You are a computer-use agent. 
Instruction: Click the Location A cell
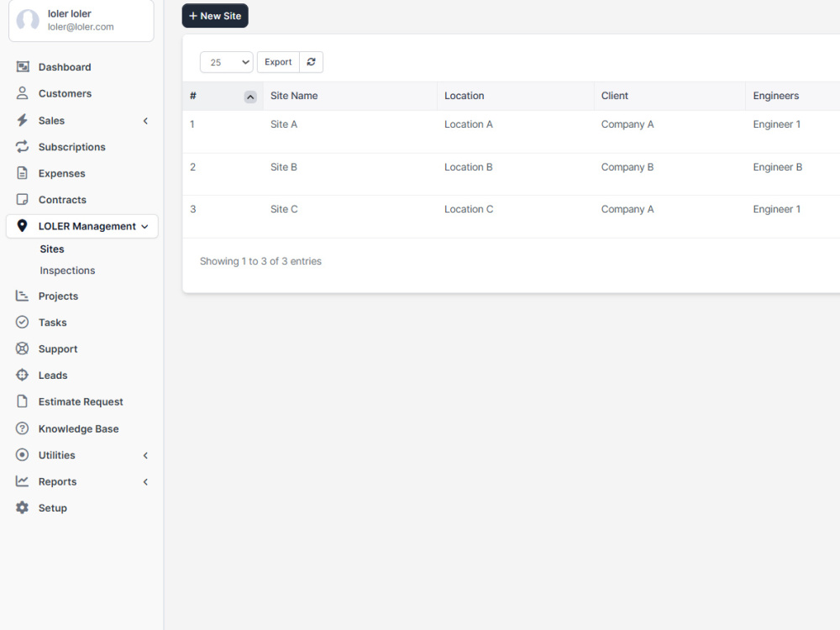(469, 124)
